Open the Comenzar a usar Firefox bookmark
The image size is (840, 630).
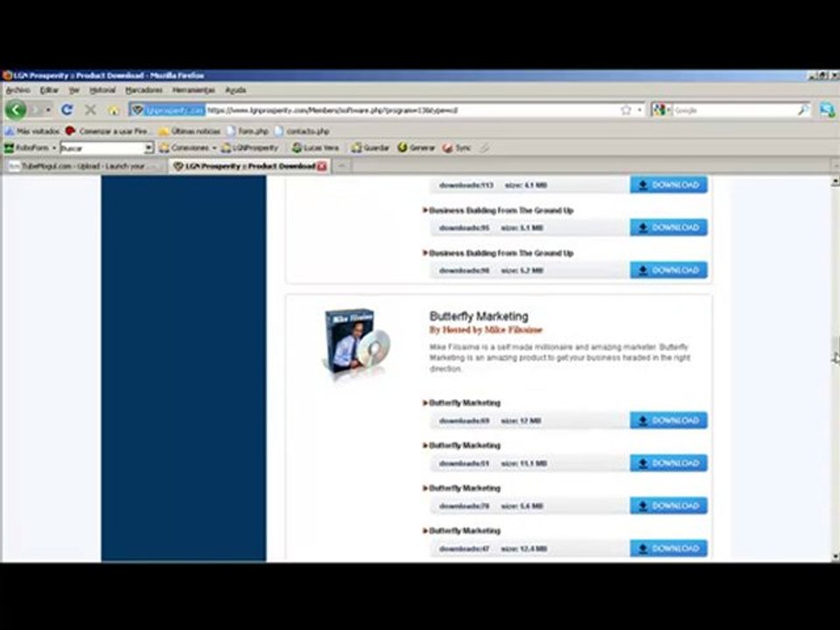click(x=107, y=130)
